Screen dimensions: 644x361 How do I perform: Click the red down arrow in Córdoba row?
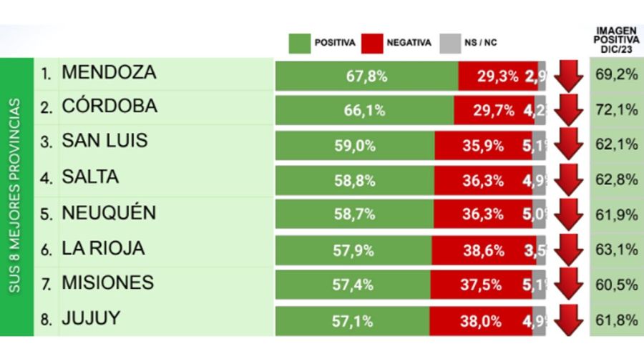click(x=568, y=110)
